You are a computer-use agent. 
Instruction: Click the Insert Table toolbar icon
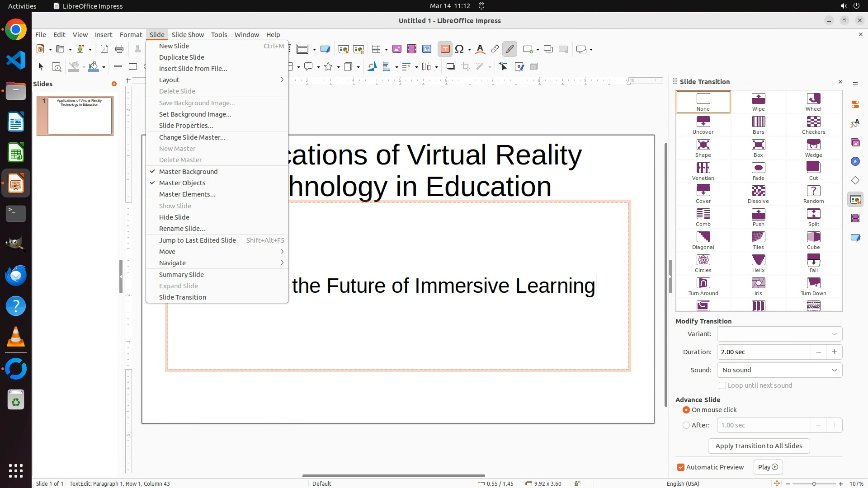pos(376,49)
